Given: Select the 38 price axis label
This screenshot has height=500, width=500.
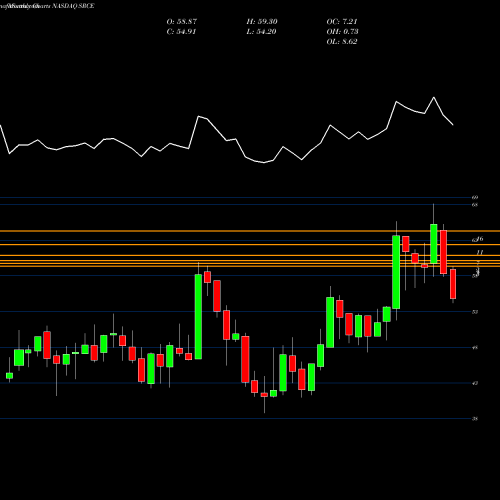Looking at the screenshot, I should (475, 419).
